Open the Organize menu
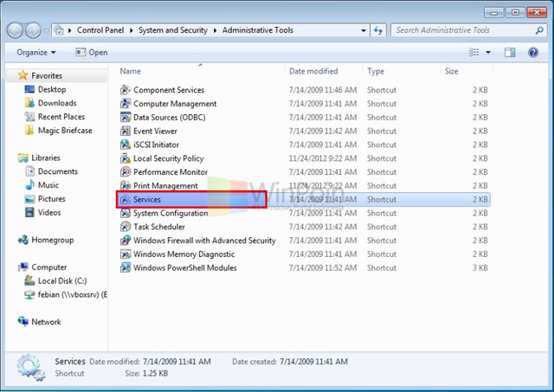Viewport: 554px width, 392px height. pos(36,53)
